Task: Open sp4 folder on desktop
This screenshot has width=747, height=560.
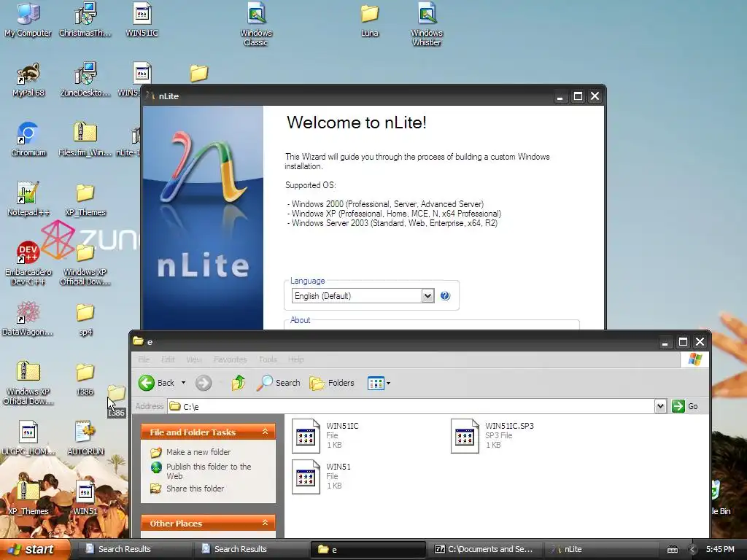Action: [85, 318]
